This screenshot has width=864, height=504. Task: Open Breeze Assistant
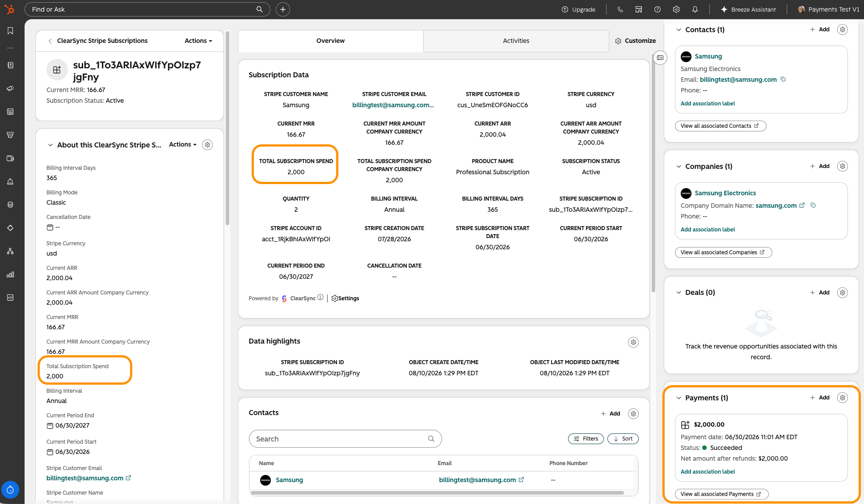(x=748, y=9)
